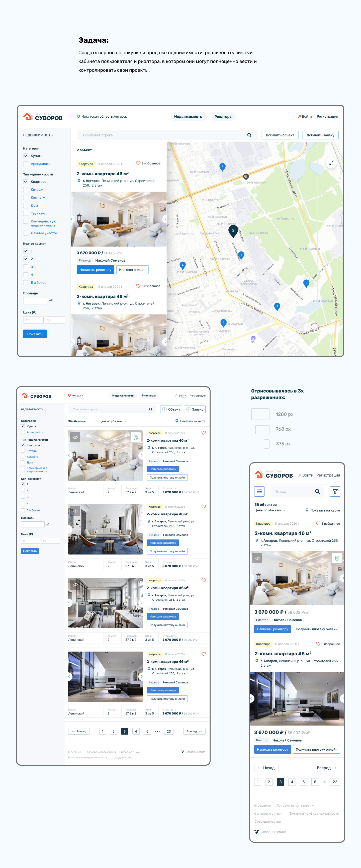Favorite the tablet listing with the kitchen loft photo
The image size is (361, 868).
tap(203, 580)
